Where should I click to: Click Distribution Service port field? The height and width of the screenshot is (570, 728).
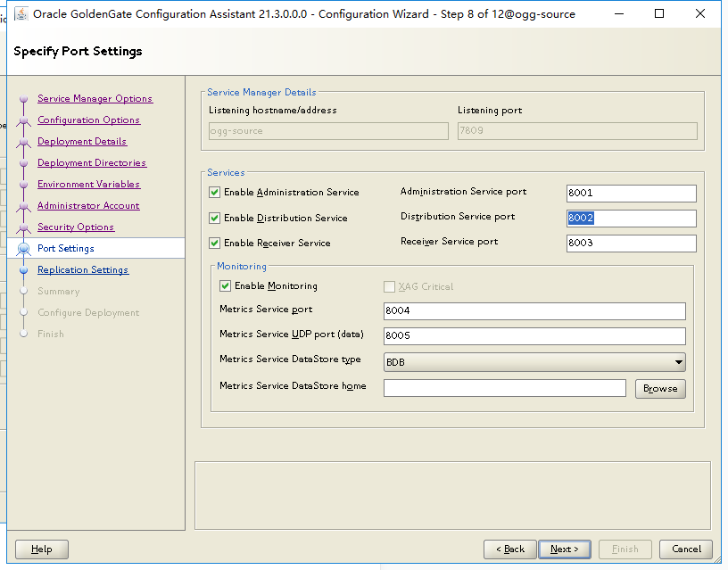pos(631,219)
